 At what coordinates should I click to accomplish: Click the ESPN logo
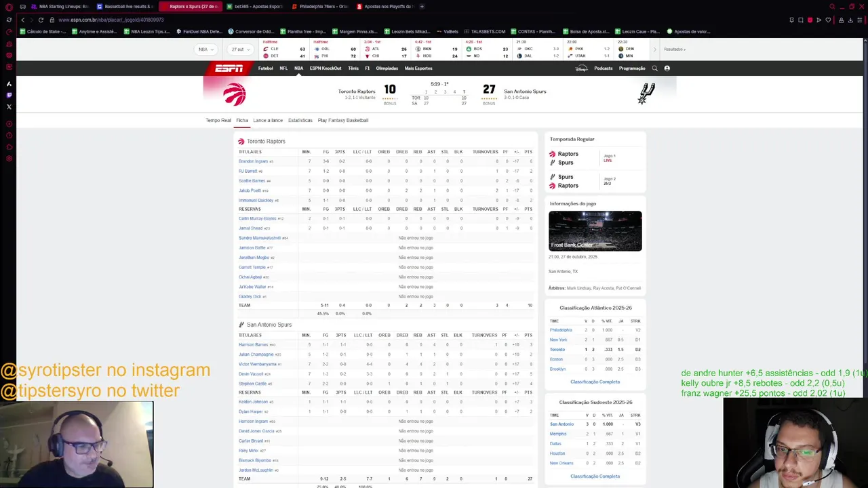click(229, 68)
